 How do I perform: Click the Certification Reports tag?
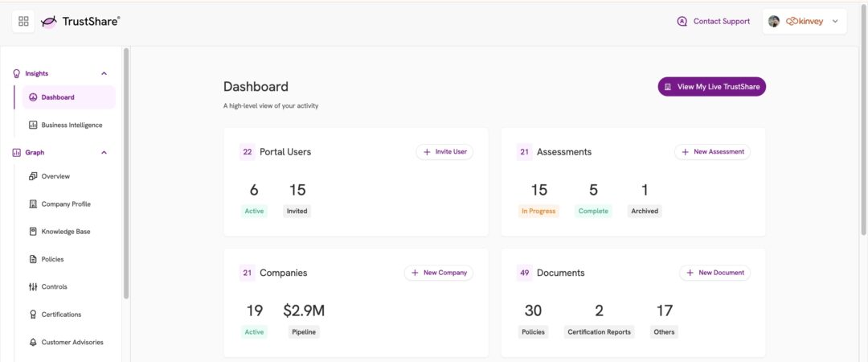(599, 332)
